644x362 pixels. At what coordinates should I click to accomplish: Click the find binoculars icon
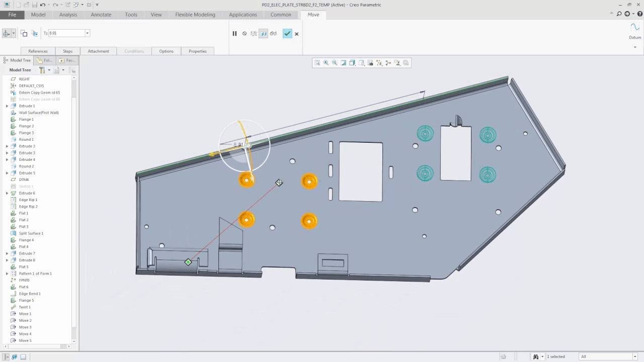(536, 356)
